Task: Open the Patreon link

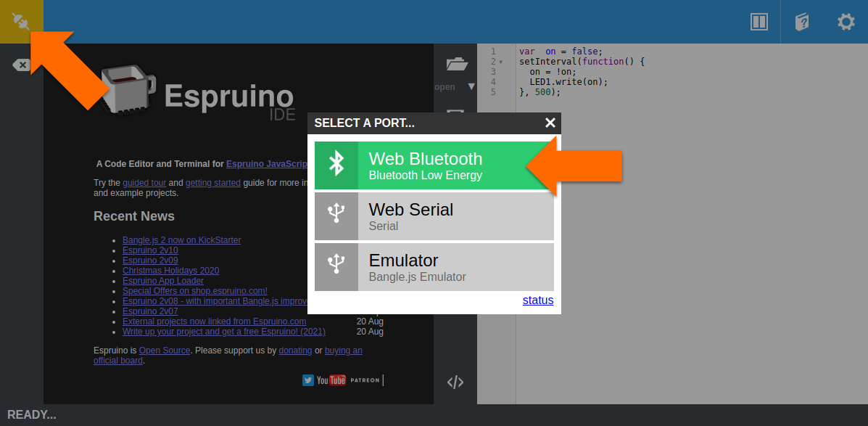Action: [365, 380]
